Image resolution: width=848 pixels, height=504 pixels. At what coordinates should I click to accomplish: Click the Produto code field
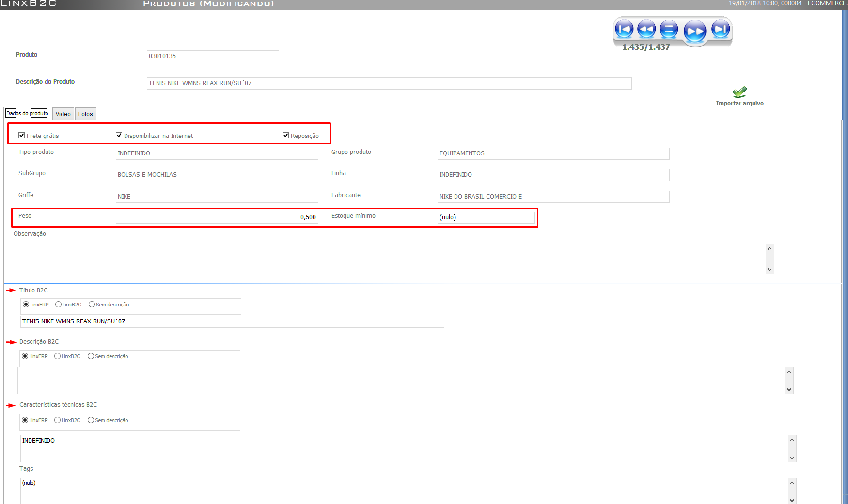coord(213,56)
